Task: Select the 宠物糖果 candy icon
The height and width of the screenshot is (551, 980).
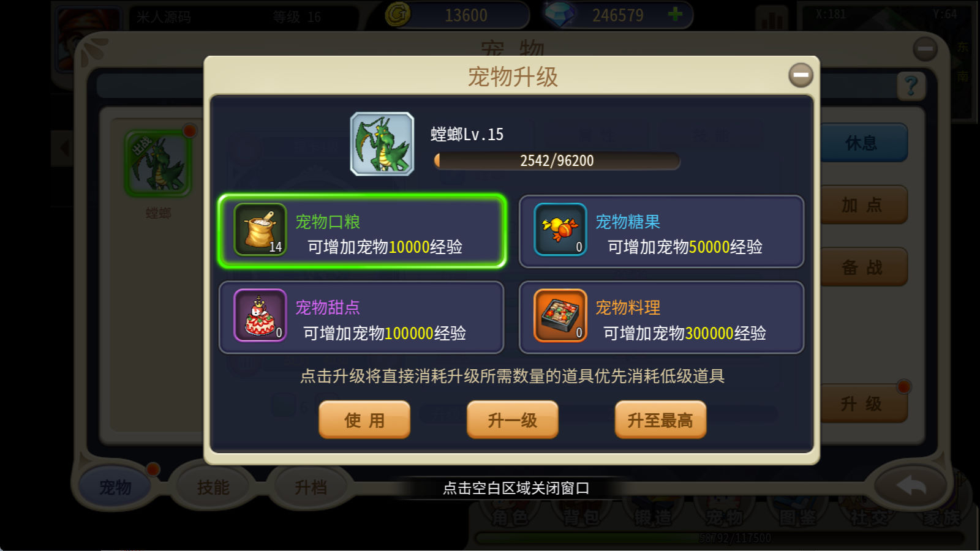Action: (x=560, y=230)
